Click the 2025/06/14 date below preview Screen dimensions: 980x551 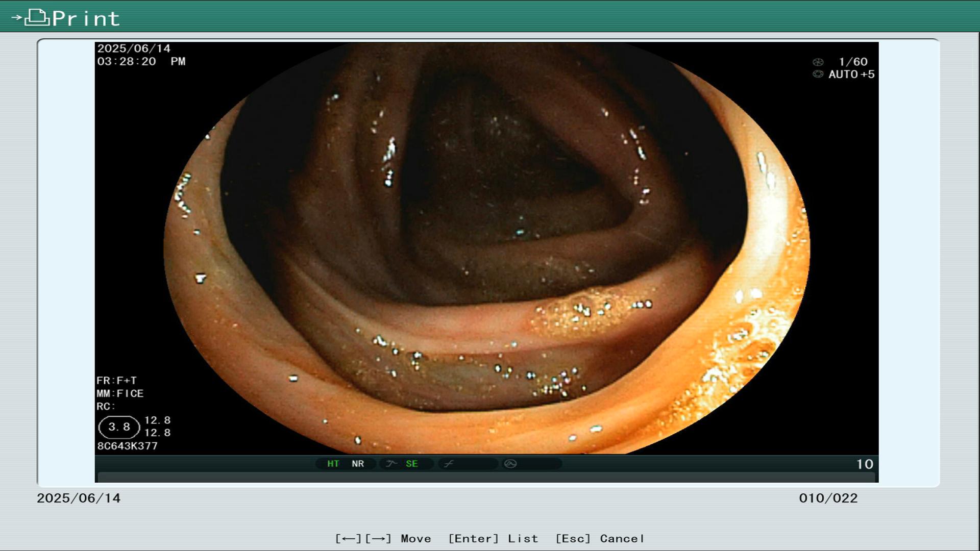pyautogui.click(x=79, y=498)
